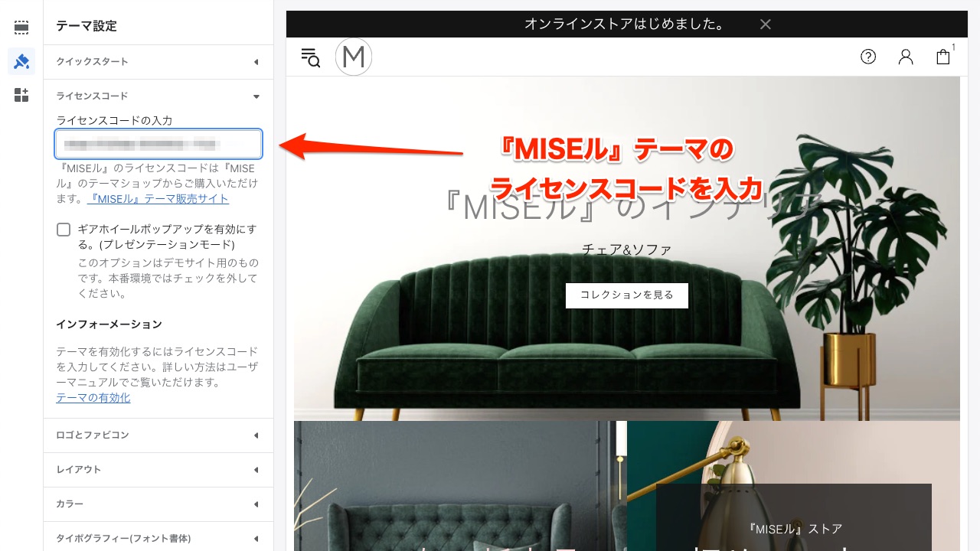The image size is (980, 551).
Task: Open the account user icon
Action: (x=906, y=57)
